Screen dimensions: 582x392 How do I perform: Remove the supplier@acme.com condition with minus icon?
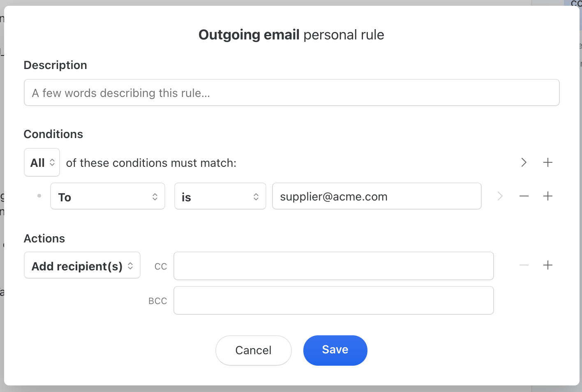click(524, 196)
